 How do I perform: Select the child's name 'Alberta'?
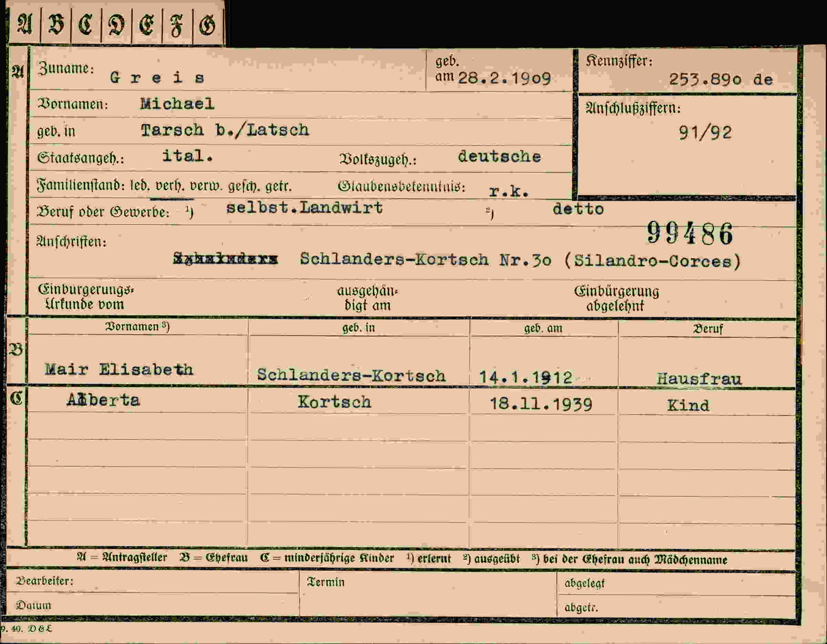[x=103, y=400]
